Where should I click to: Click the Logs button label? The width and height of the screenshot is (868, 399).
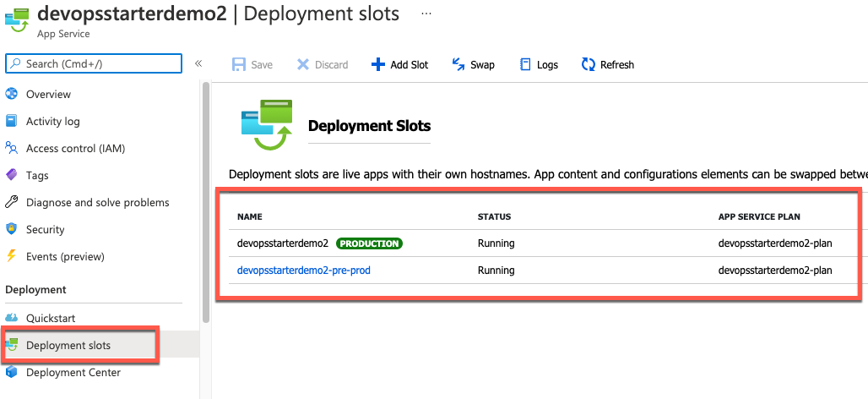547,65
